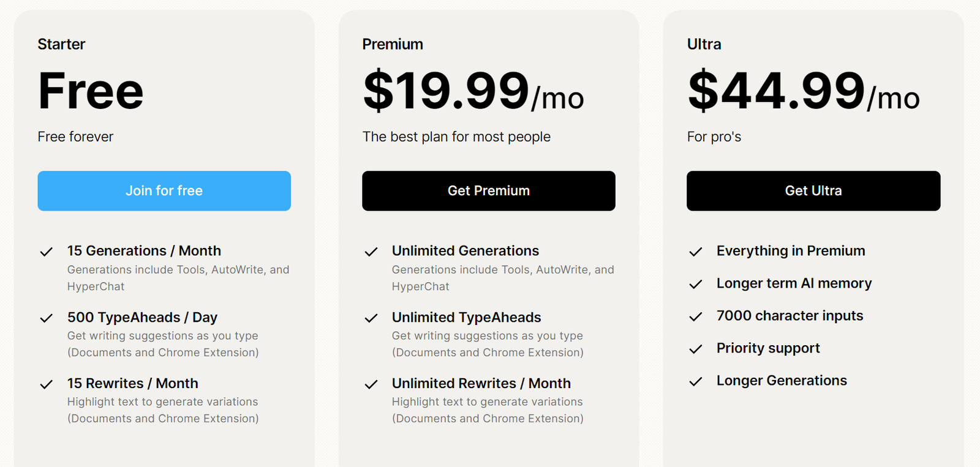
Task: Click checkmark next to Unlimited Generations
Action: tap(371, 252)
